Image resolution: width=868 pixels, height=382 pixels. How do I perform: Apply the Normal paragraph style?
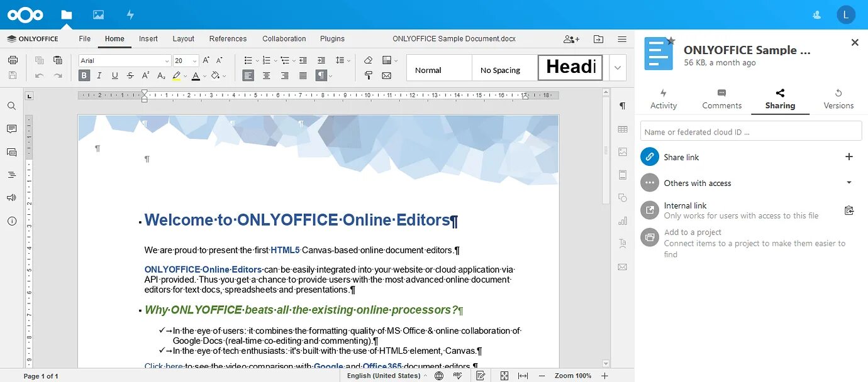(439, 68)
